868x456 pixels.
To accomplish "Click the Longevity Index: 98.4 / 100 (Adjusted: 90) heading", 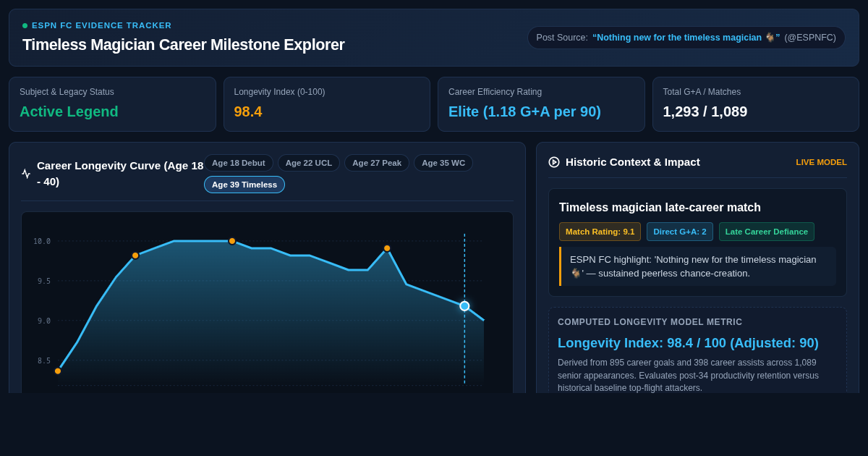I will (688, 343).
